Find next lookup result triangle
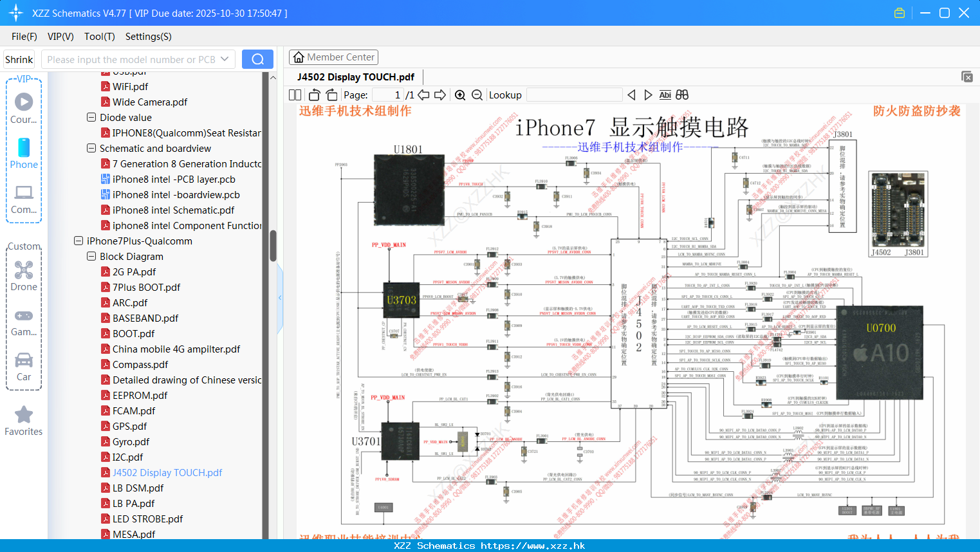Viewport: 980px width, 552px height. [648, 95]
